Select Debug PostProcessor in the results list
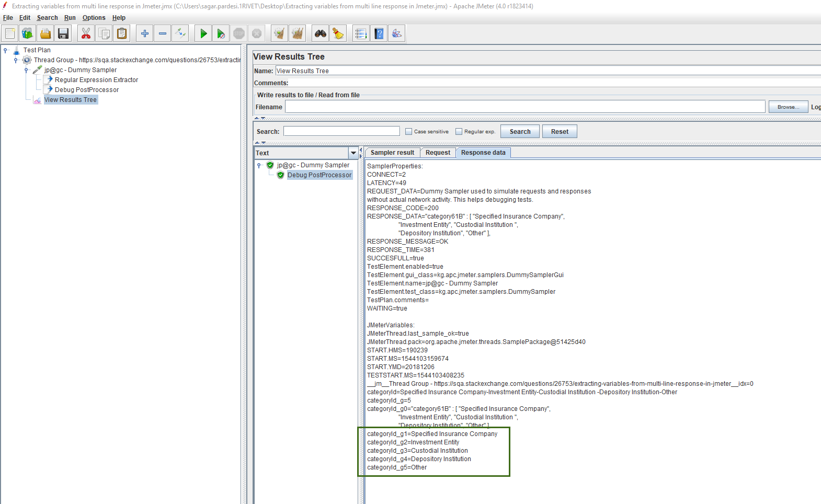Screen dimensions: 821x504 pos(320,175)
